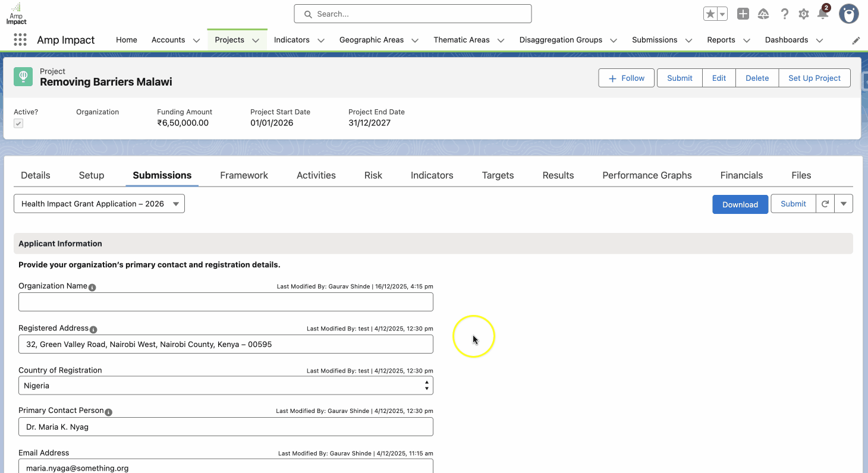Image resolution: width=868 pixels, height=473 pixels.
Task: Open the Salesforce Help question mark icon
Action: [785, 14]
